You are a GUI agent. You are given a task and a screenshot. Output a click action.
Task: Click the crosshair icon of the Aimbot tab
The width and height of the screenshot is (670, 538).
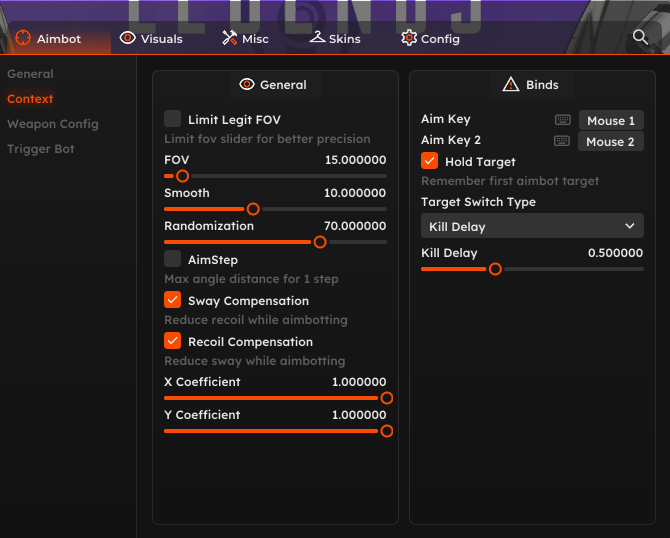tap(23, 38)
